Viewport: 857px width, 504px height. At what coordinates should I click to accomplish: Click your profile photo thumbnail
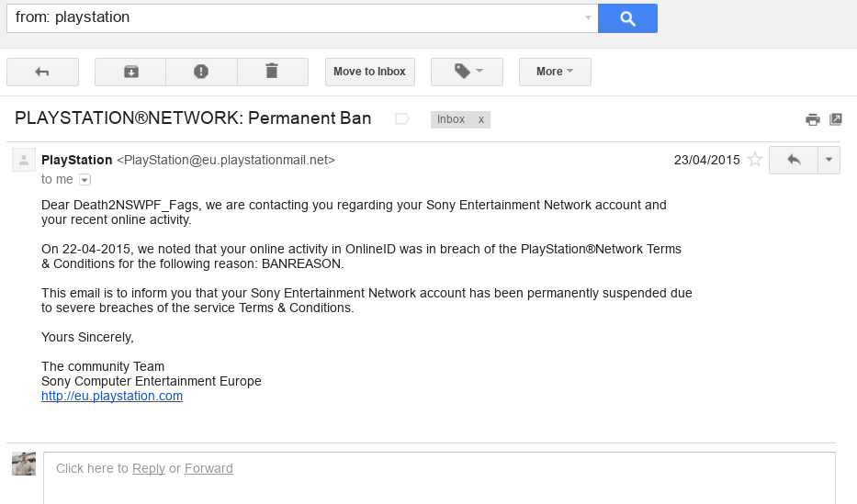pos(24,464)
